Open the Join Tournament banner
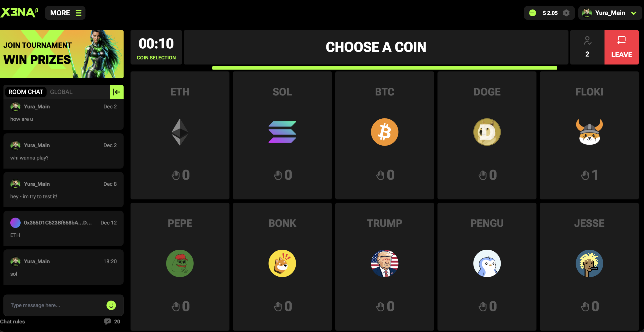Screen dimensions: 644x332 62,54
